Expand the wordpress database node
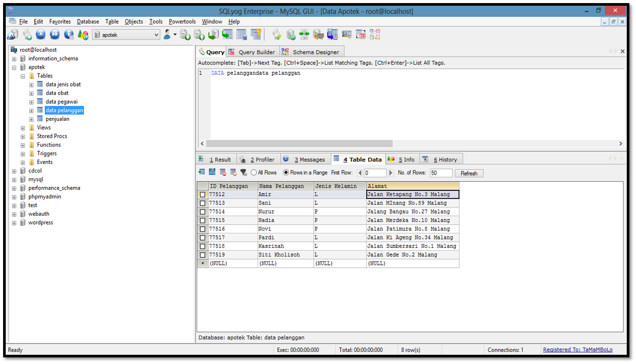636x364 pixels. coord(14,223)
